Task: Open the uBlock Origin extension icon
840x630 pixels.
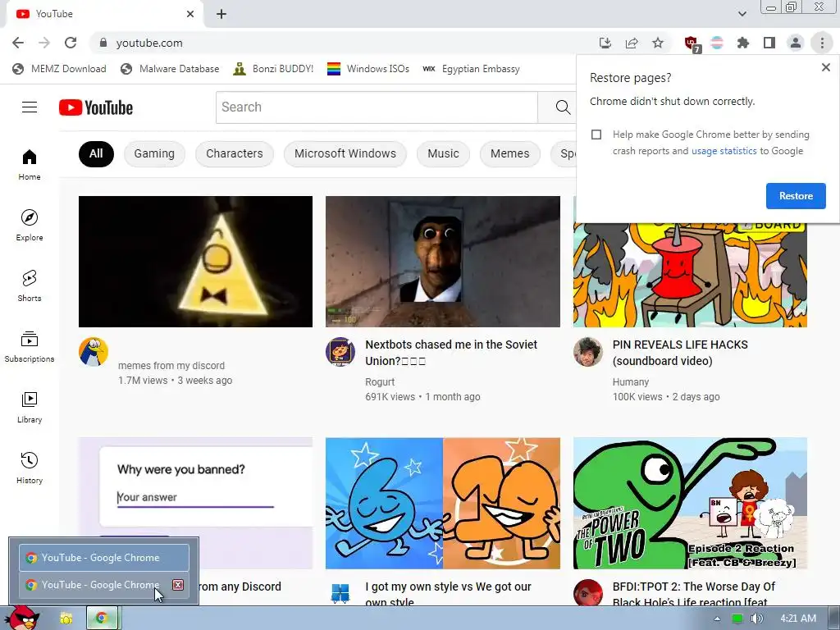Action: 692,43
